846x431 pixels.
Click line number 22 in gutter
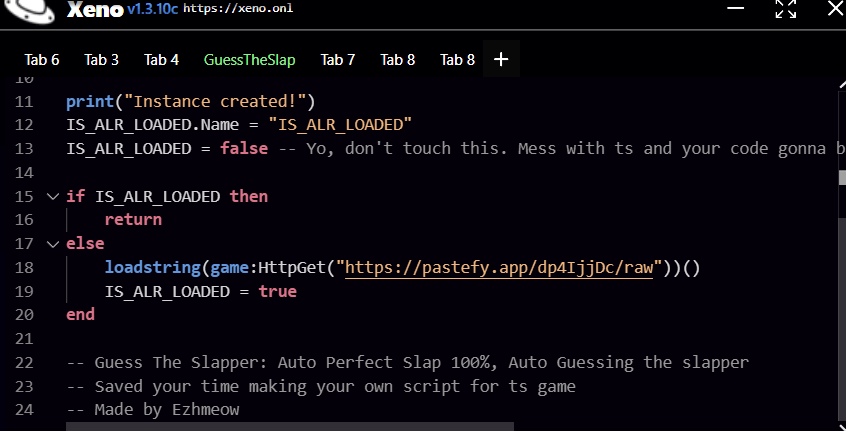click(24, 362)
